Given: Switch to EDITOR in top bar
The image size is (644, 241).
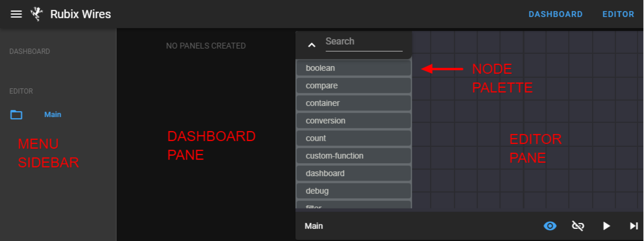Looking at the screenshot, I should click(618, 14).
